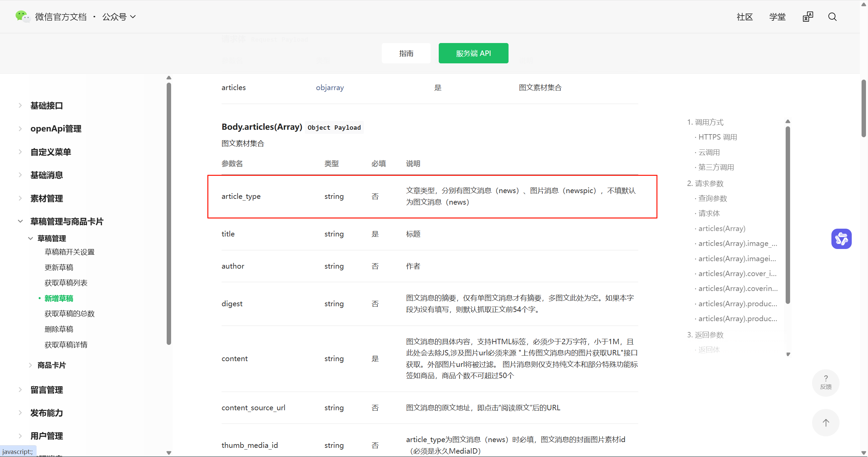
Task: Open the objarray type link
Action: tap(330, 88)
